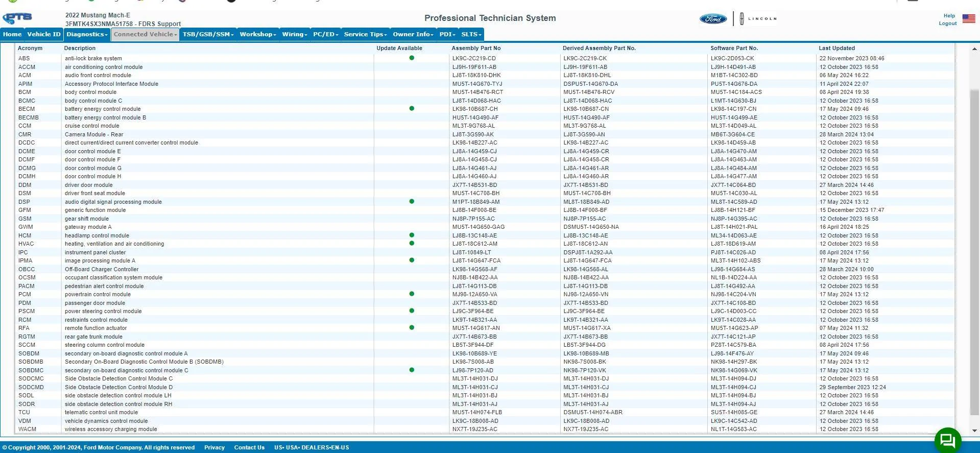Click the Help link
Image resolution: width=980 pixels, height=453 pixels.
pos(949,16)
